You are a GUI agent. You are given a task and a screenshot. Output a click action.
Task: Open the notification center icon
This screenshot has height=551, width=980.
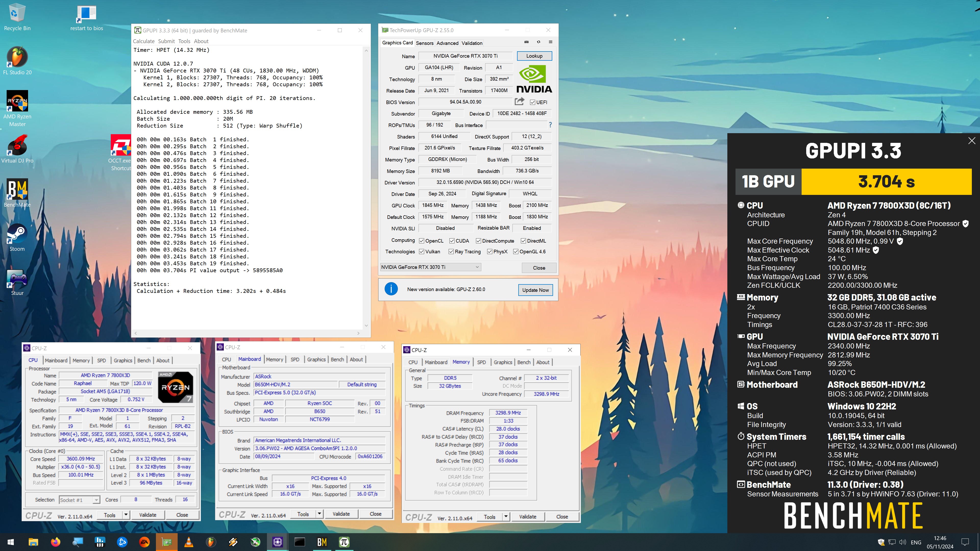coord(965,542)
